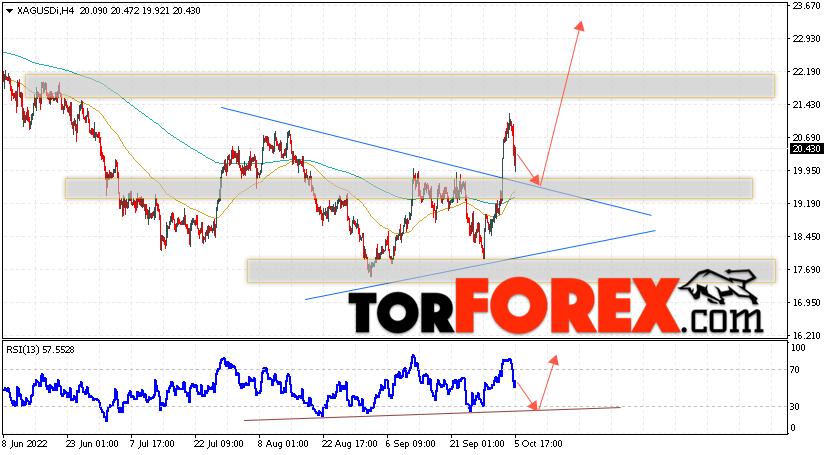Click the 5 Oct 17:00 date label
The image size is (828, 455).
point(539,444)
